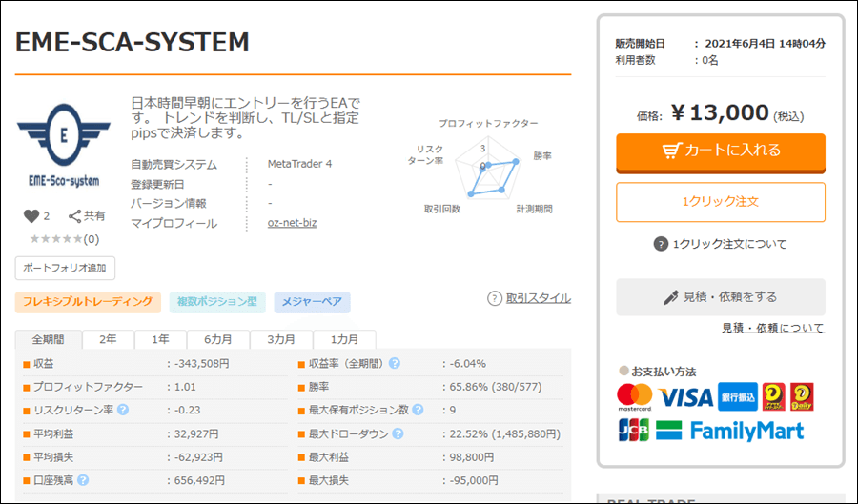The height and width of the screenshot is (504, 858).
Task: Click help icon beside リスクリターン率
Action: 122,411
